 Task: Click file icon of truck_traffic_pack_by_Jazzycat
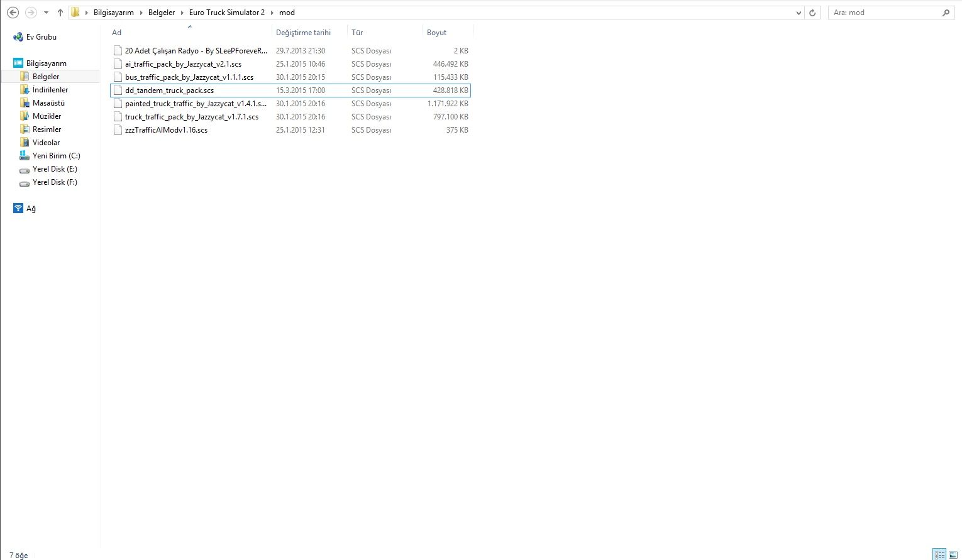118,117
